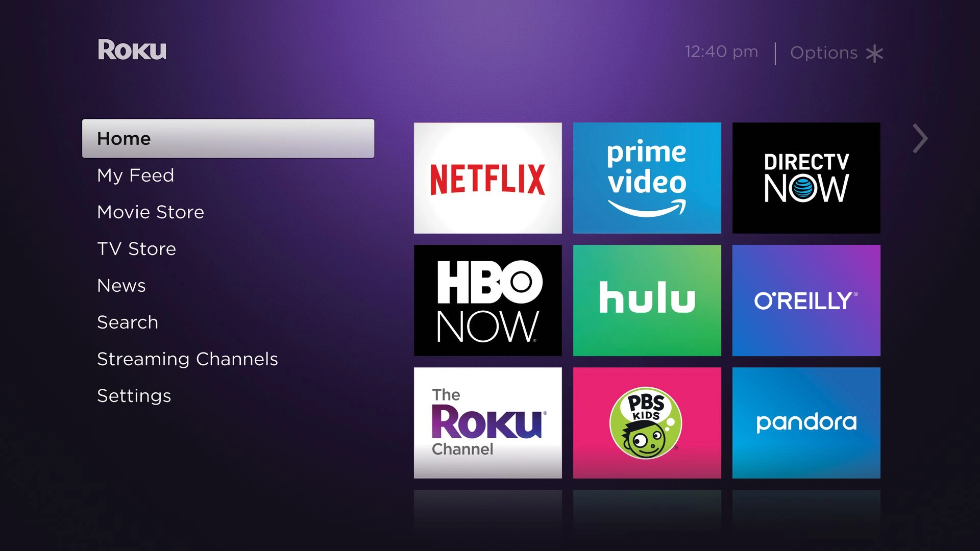Navigate to My Feed section
This screenshot has height=551, width=980.
click(x=135, y=175)
